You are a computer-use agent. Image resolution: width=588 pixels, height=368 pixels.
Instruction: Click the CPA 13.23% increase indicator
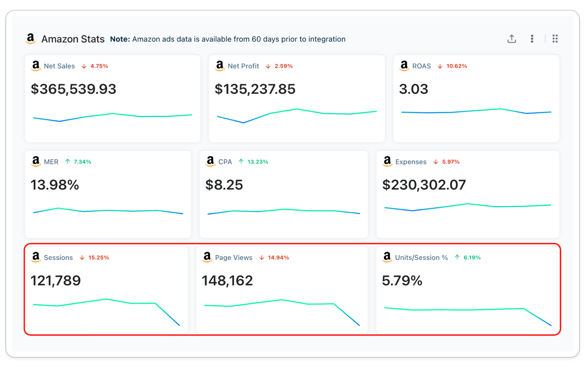(x=253, y=162)
